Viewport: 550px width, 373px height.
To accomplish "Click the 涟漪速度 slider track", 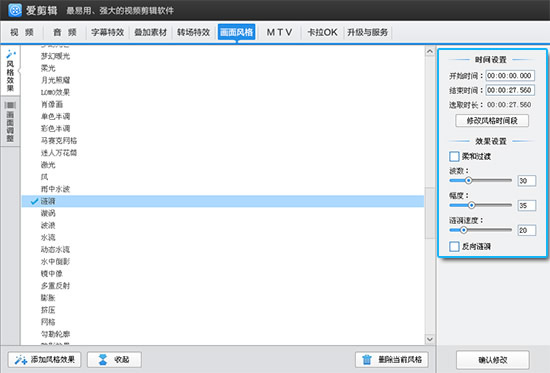I will [480, 230].
